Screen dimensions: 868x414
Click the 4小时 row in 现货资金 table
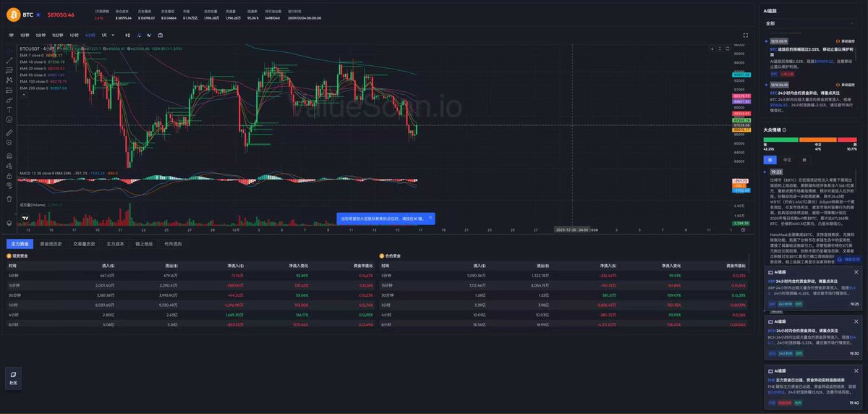click(x=190, y=316)
